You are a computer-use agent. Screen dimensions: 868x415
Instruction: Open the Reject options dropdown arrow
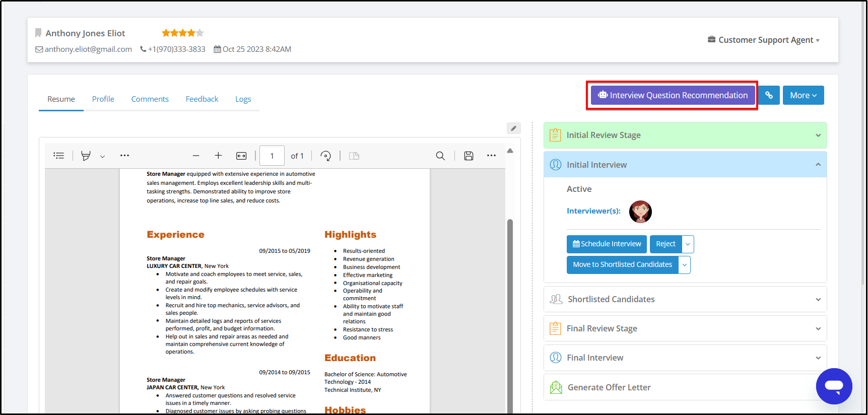tap(688, 244)
